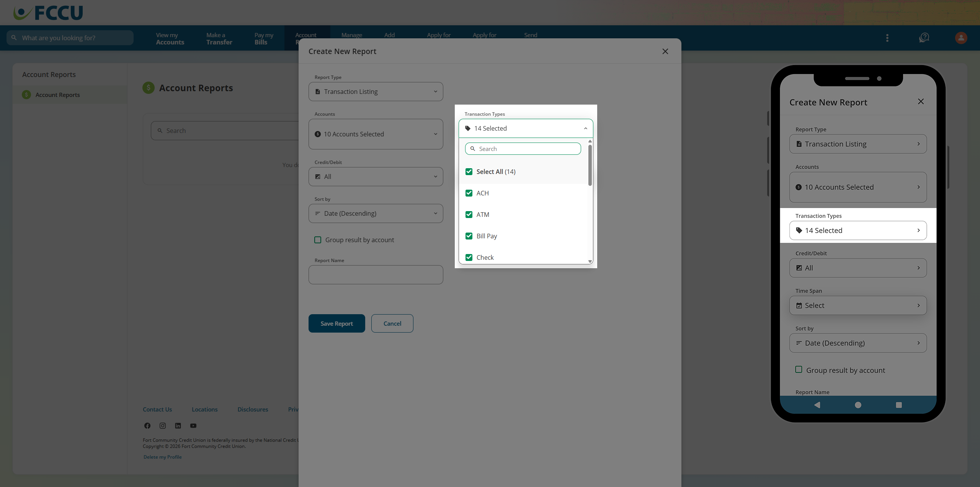Click the magnifier icon in top search bar

pyautogui.click(x=14, y=38)
